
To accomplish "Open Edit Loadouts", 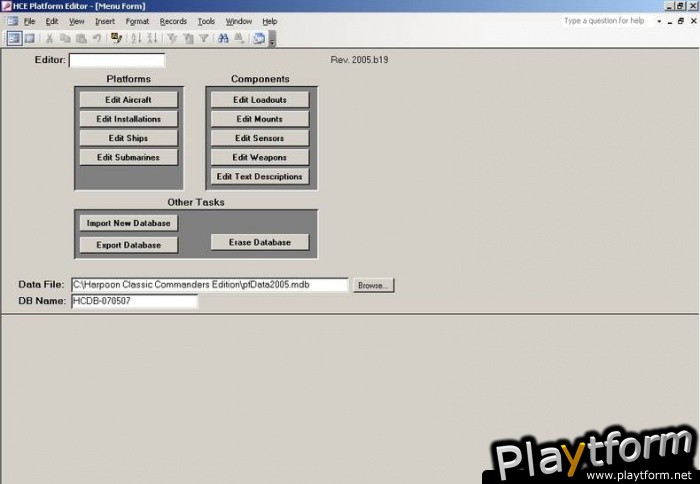I will [x=260, y=100].
